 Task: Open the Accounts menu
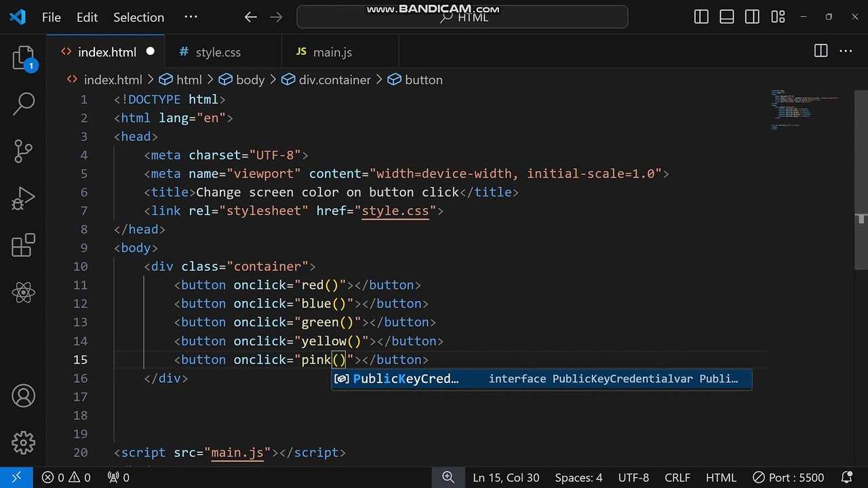[23, 396]
